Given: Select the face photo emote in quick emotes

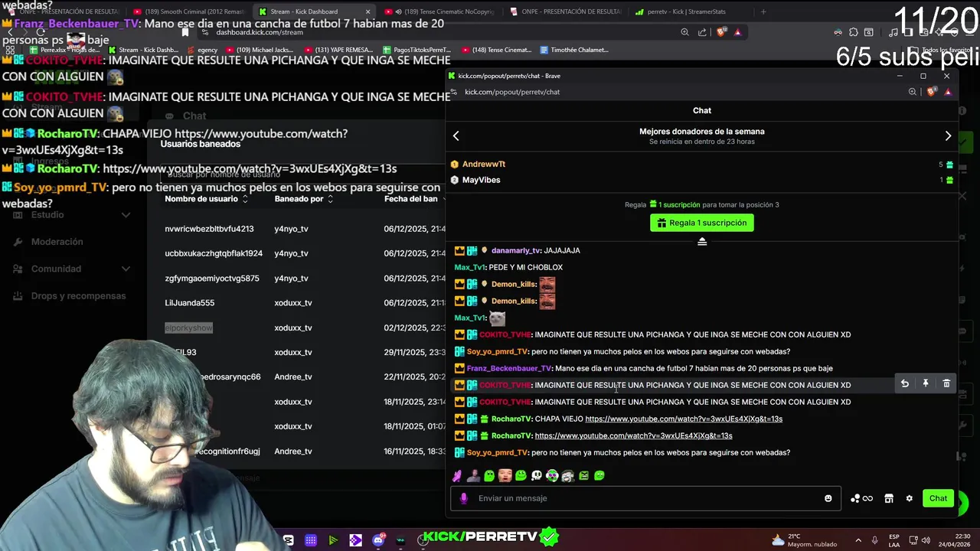Looking at the screenshot, I should pos(505,476).
